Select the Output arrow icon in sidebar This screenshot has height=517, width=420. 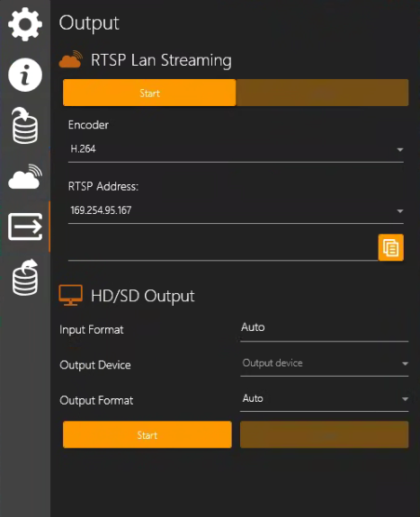(x=25, y=227)
